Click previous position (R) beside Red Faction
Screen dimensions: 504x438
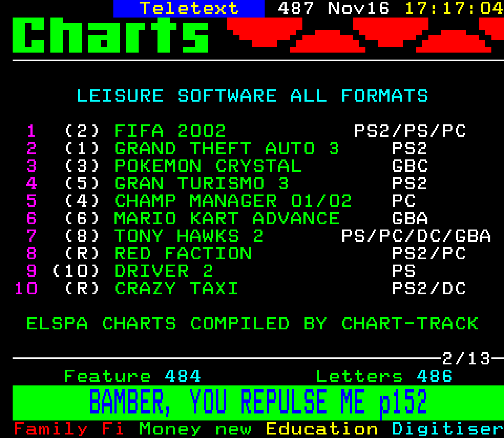82,254
